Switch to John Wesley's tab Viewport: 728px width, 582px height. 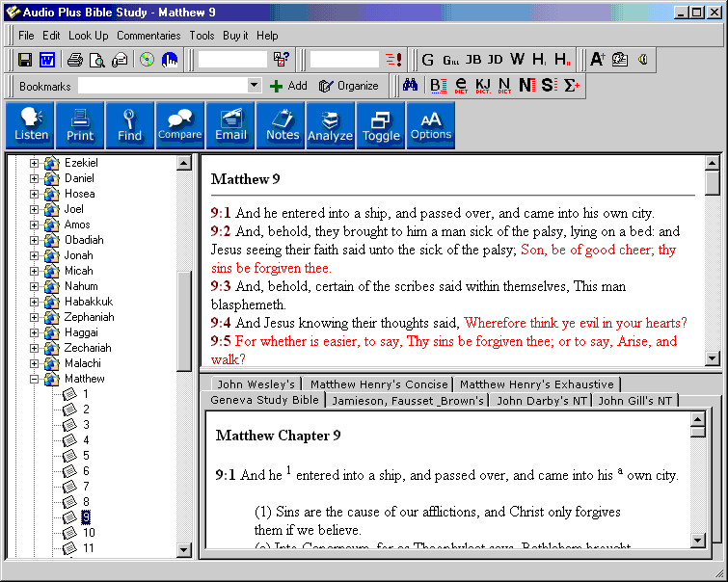256,384
